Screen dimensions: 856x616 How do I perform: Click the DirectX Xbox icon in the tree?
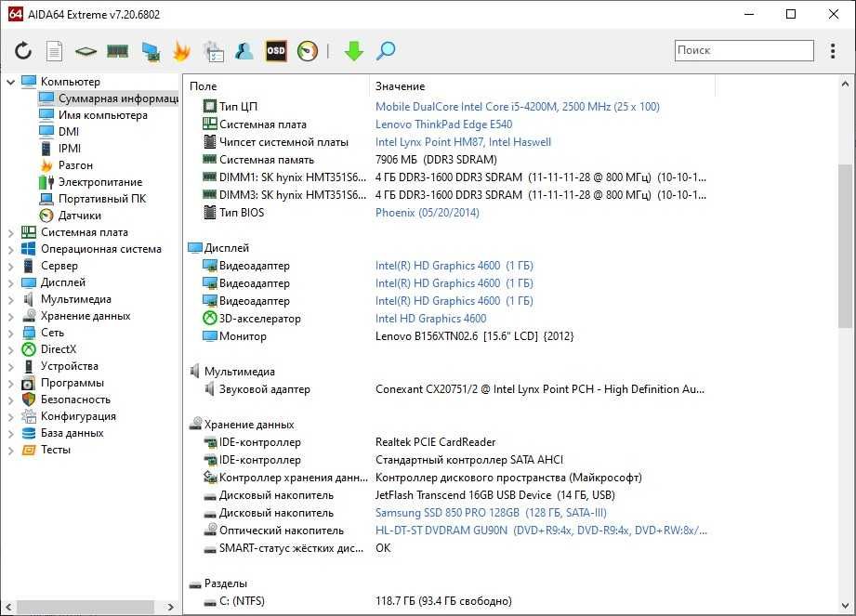[29, 349]
